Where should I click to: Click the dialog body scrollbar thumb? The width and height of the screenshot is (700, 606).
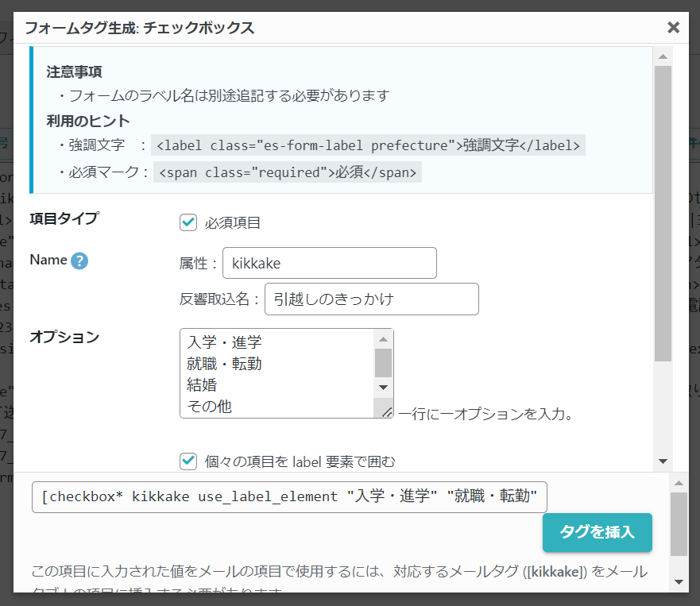point(663,213)
